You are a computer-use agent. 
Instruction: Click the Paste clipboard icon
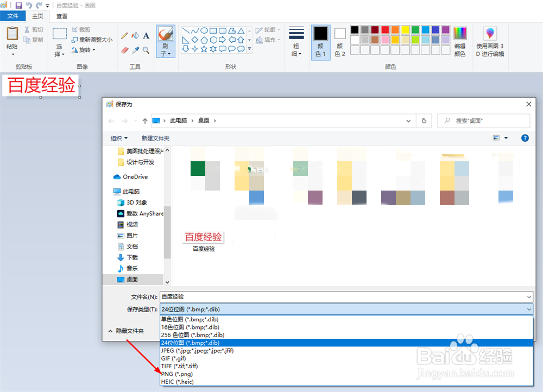(12, 34)
